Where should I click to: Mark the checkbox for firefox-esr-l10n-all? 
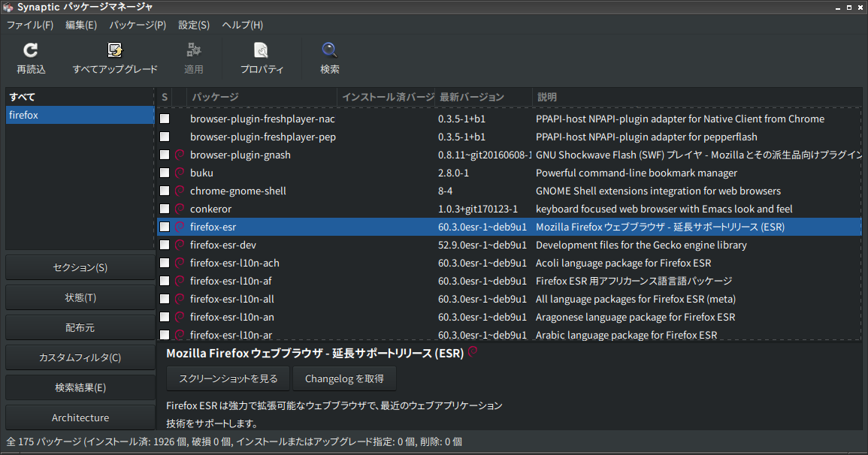pyautogui.click(x=165, y=299)
